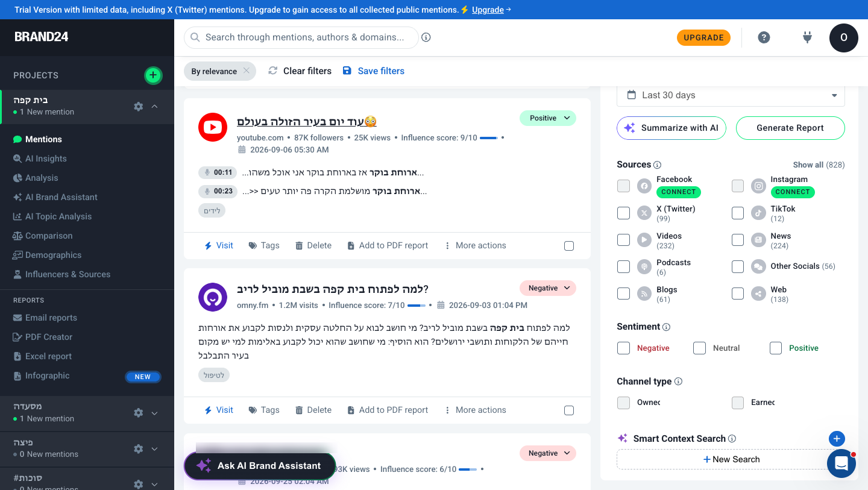Screen dimensions: 868x490
Task: Click Summarize with AI button
Action: pos(671,128)
